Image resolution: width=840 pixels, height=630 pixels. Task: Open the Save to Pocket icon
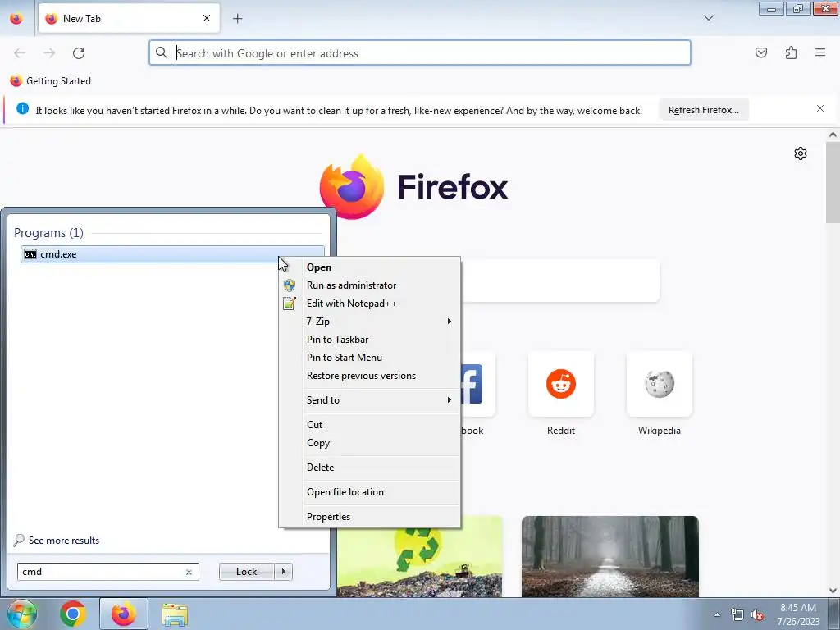760,52
